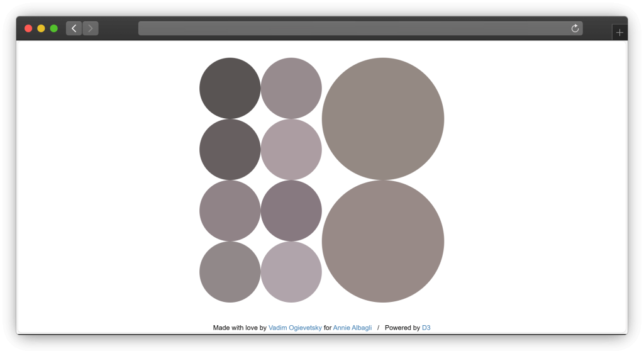The width and height of the screenshot is (644, 351).
Task: Select the second circle in the first column
Action: click(x=230, y=149)
